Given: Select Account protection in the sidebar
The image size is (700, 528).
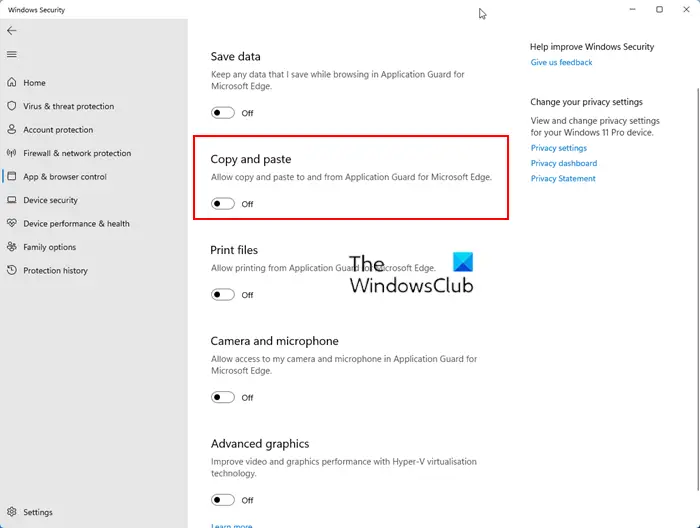Looking at the screenshot, I should (x=94, y=130).
